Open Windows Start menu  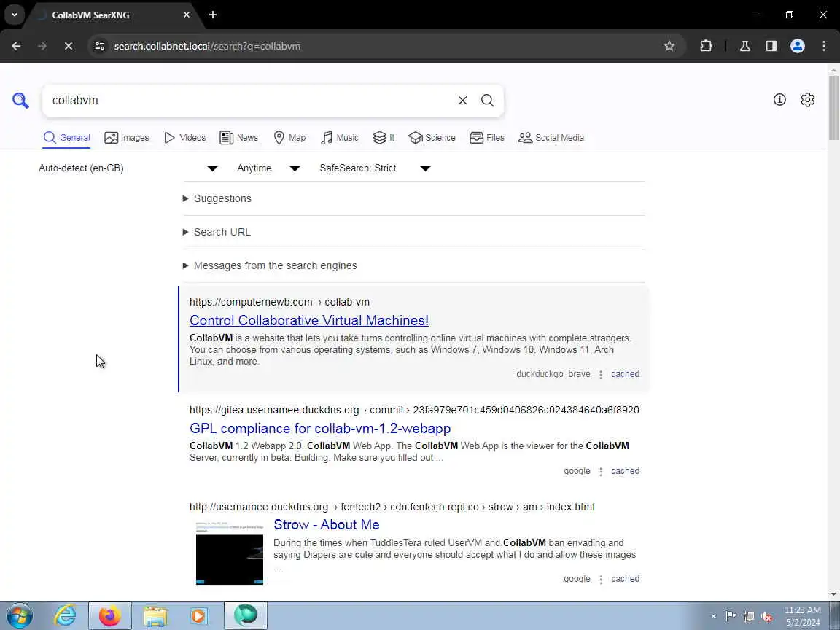20,615
